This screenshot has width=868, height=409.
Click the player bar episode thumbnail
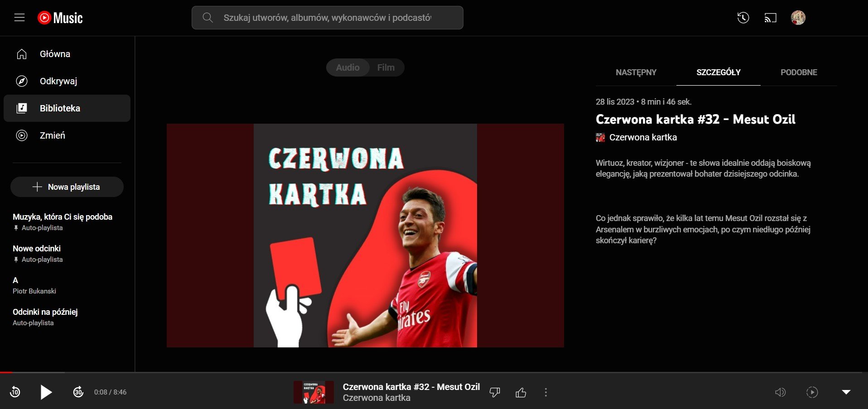pos(313,392)
